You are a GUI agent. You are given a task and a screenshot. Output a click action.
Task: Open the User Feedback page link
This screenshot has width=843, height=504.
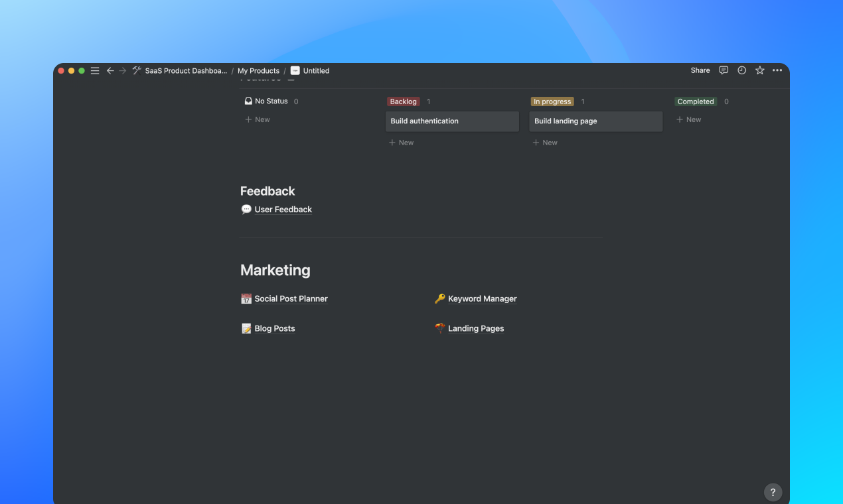point(283,209)
